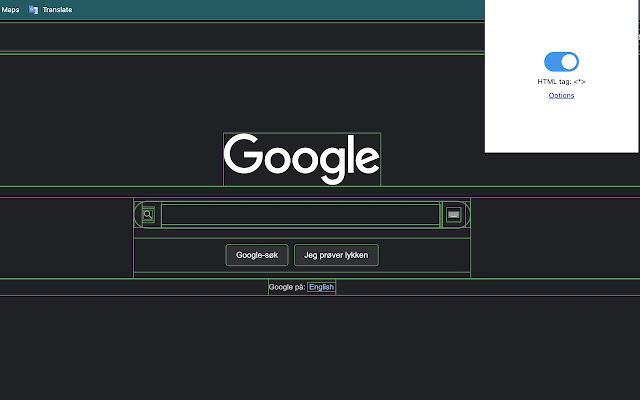Open the Options link in extension popup

(561, 96)
